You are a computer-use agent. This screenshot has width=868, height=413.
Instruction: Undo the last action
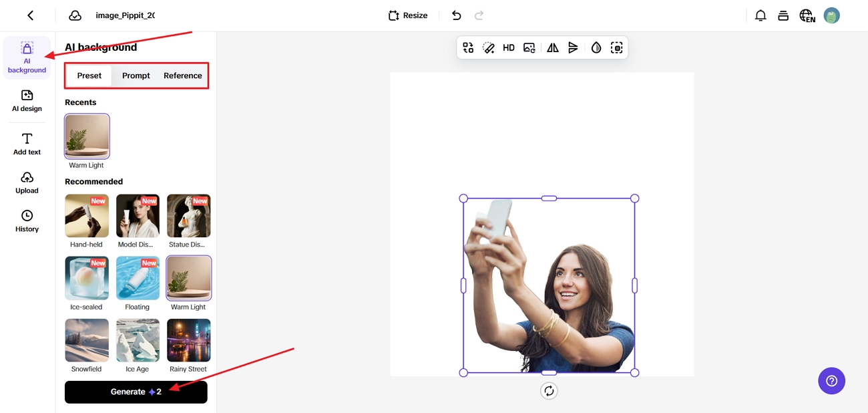point(456,15)
